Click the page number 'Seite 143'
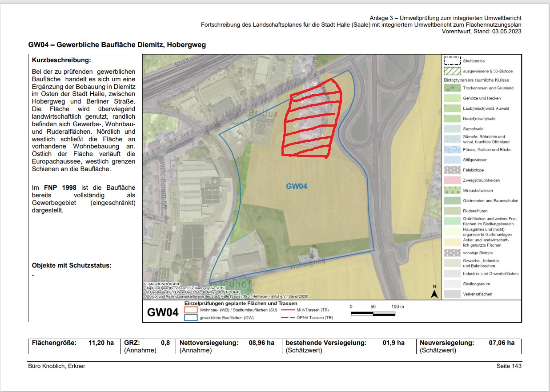This screenshot has width=550, height=392. pos(509,366)
